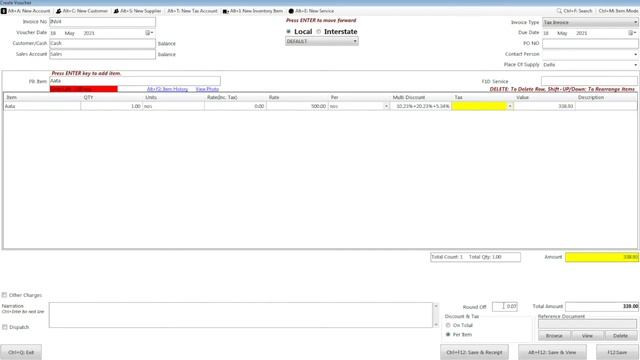Click the Description column header
Viewport: 640px width, 360px height.
coord(606,98)
